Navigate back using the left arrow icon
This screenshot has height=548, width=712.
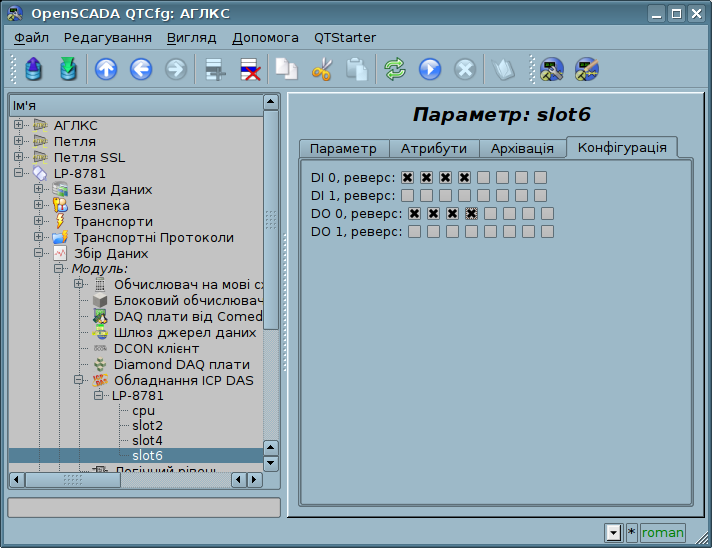click(x=140, y=69)
